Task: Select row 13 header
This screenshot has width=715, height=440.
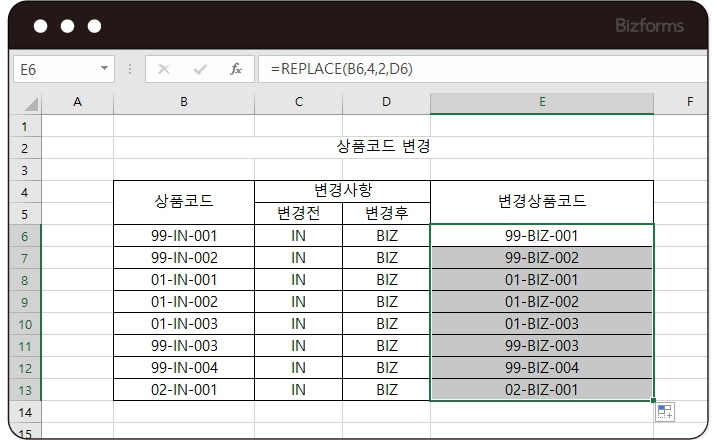Action: click(25, 390)
